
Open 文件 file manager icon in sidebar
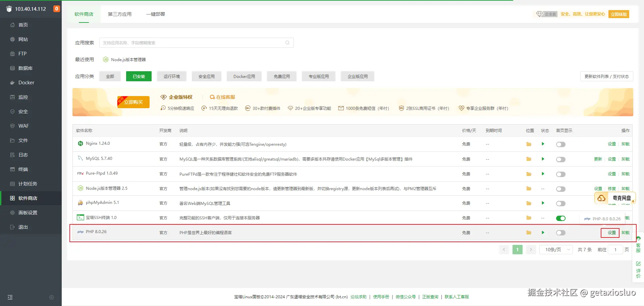click(12, 140)
